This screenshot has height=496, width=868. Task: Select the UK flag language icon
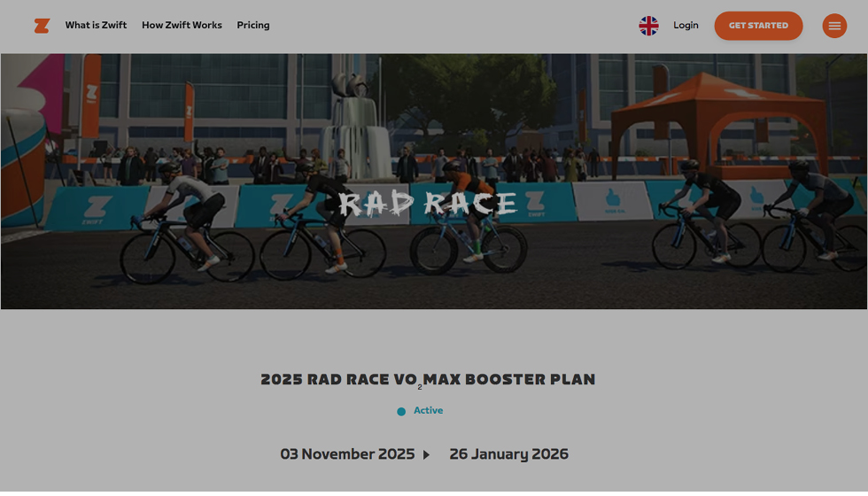point(648,26)
